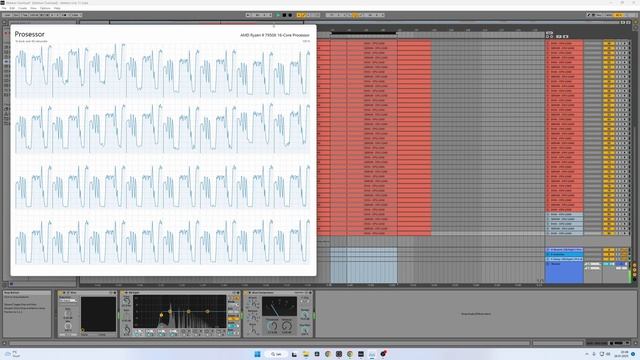640x360 pixels.
Task: Select the leftmost EQ Eight band dot
Action: (161, 315)
